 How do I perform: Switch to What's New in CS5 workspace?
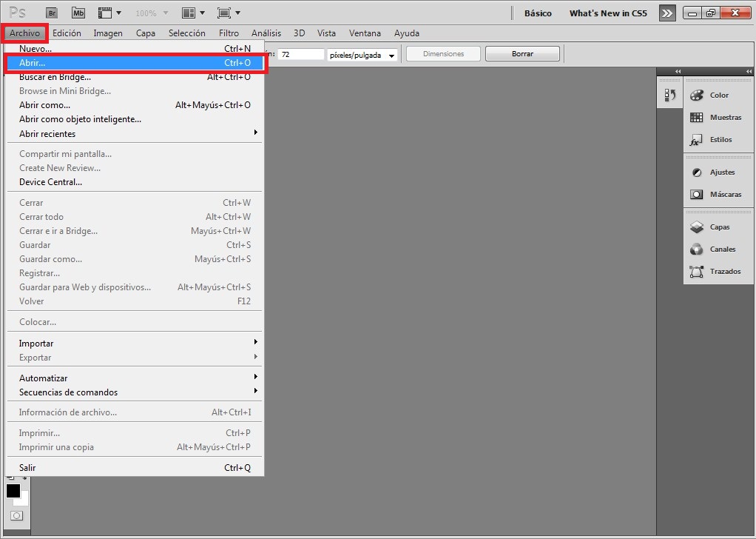608,13
